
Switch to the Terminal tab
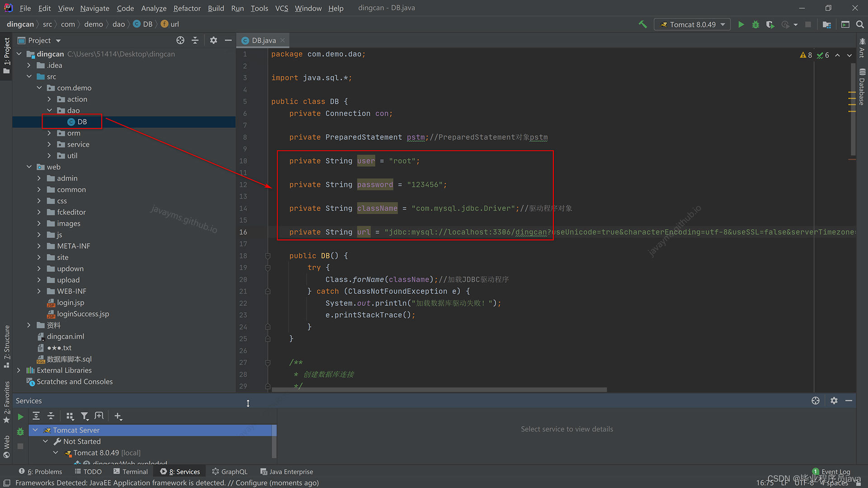tap(131, 471)
